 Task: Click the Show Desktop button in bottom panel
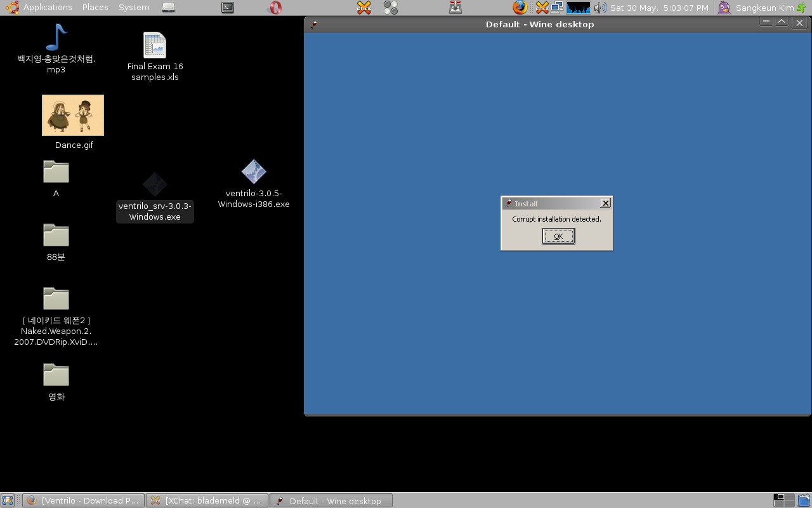(x=8, y=500)
